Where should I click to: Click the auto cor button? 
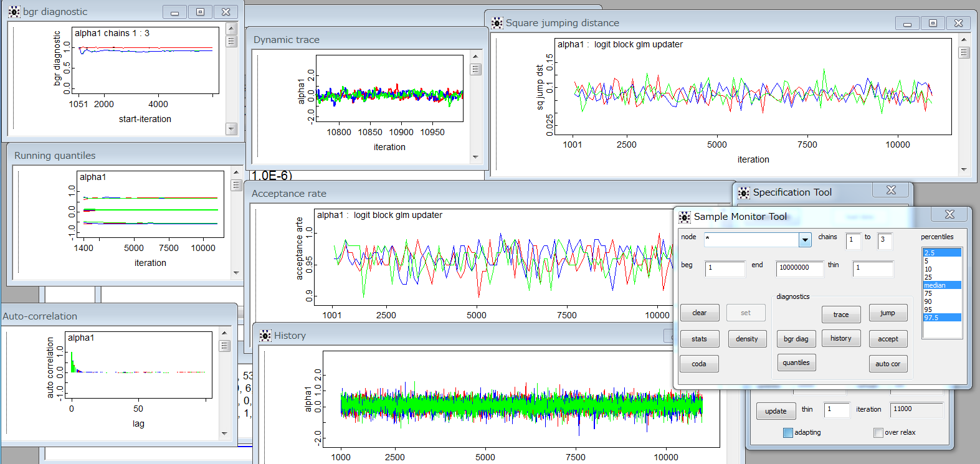pyautogui.click(x=888, y=364)
